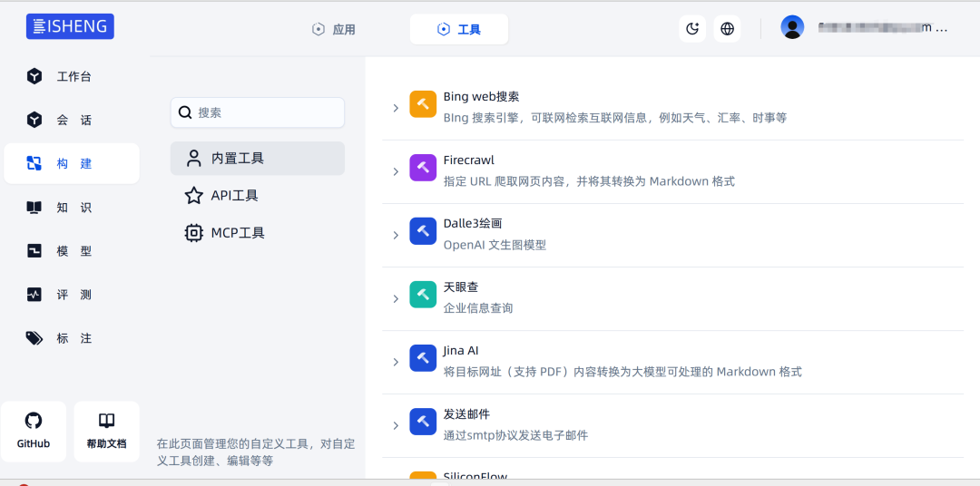The image size is (980, 486).
Task: Click the blurred username text
Action: [883, 28]
